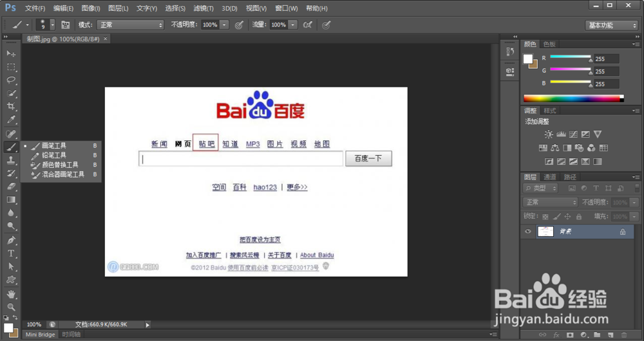Image resolution: width=644 pixels, height=341 pixels.
Task: Switch to the 通道 tab
Action: coord(550,177)
